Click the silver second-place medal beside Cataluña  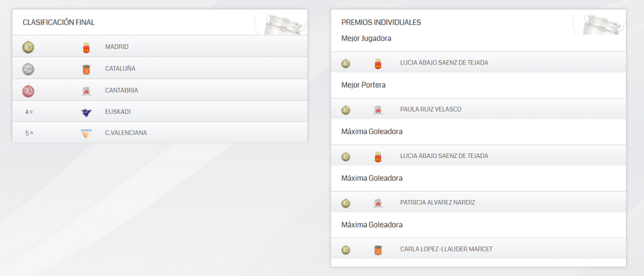28,69
